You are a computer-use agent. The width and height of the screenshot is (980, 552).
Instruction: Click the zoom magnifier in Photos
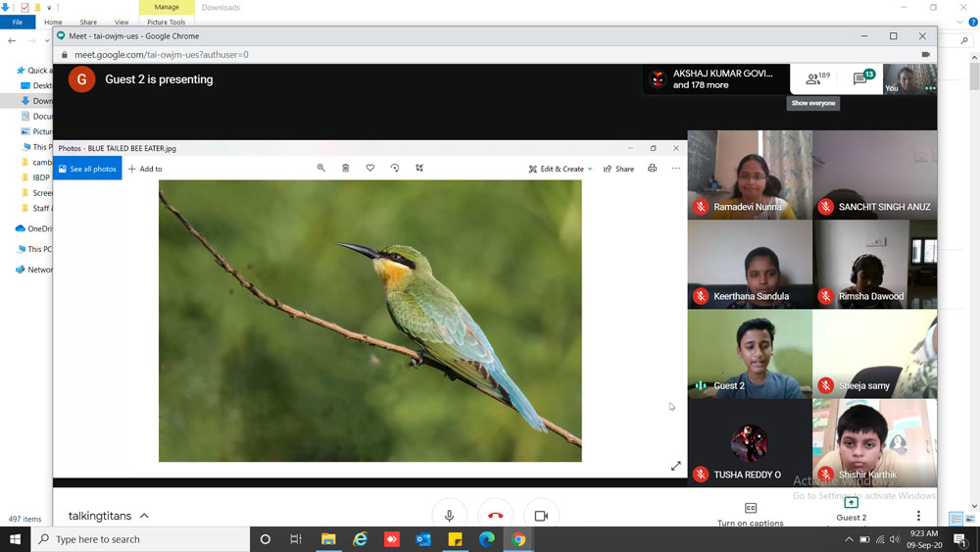click(320, 169)
